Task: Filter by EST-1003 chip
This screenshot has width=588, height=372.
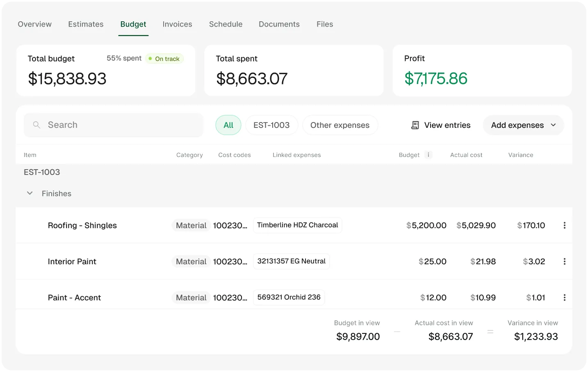Action: coord(271,125)
